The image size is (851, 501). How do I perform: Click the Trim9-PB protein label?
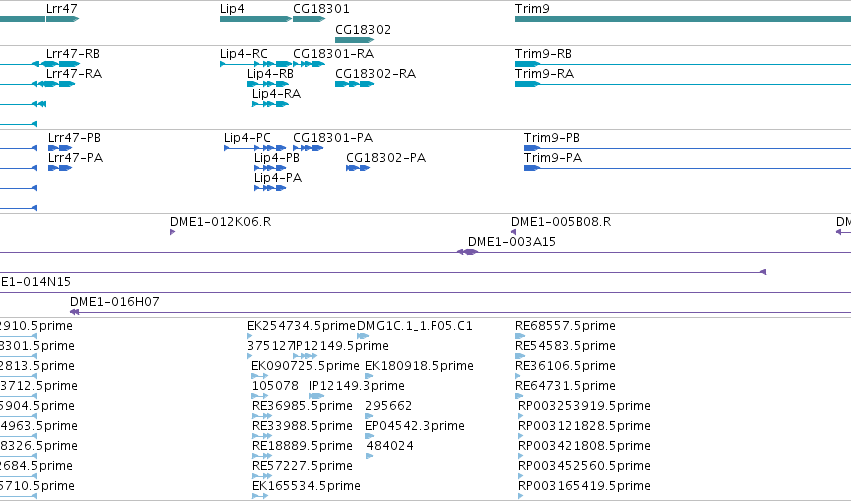[x=552, y=138]
